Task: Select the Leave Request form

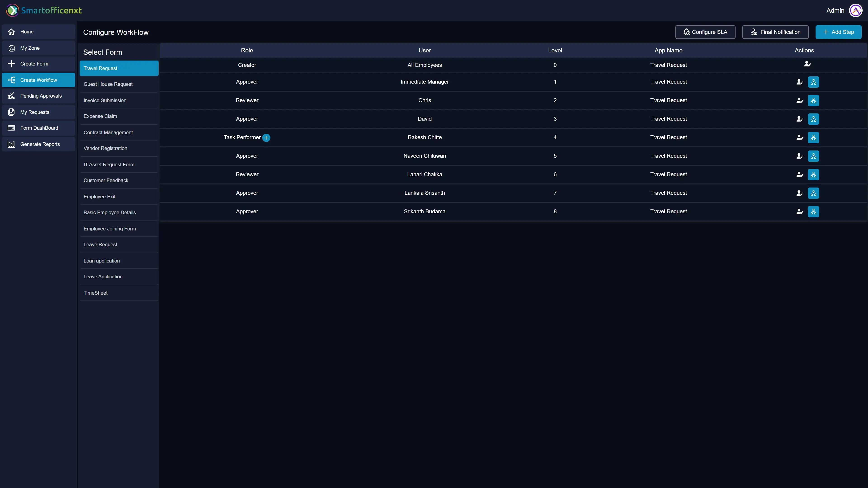Action: click(x=100, y=244)
